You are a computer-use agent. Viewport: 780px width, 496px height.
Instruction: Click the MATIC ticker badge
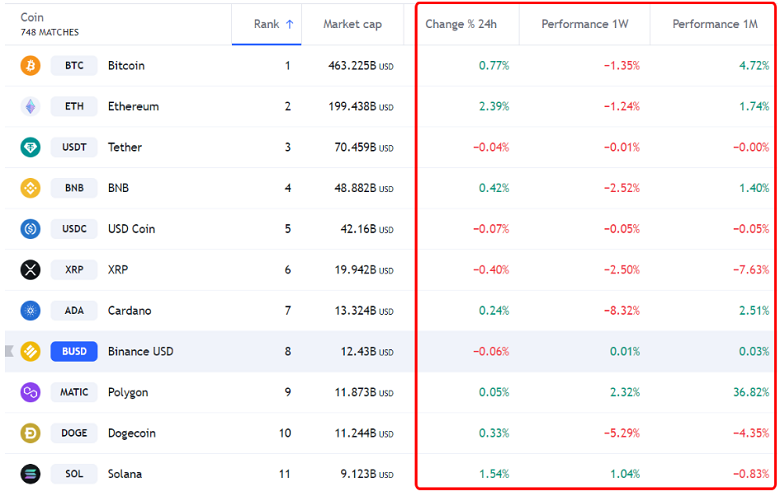[74, 392]
